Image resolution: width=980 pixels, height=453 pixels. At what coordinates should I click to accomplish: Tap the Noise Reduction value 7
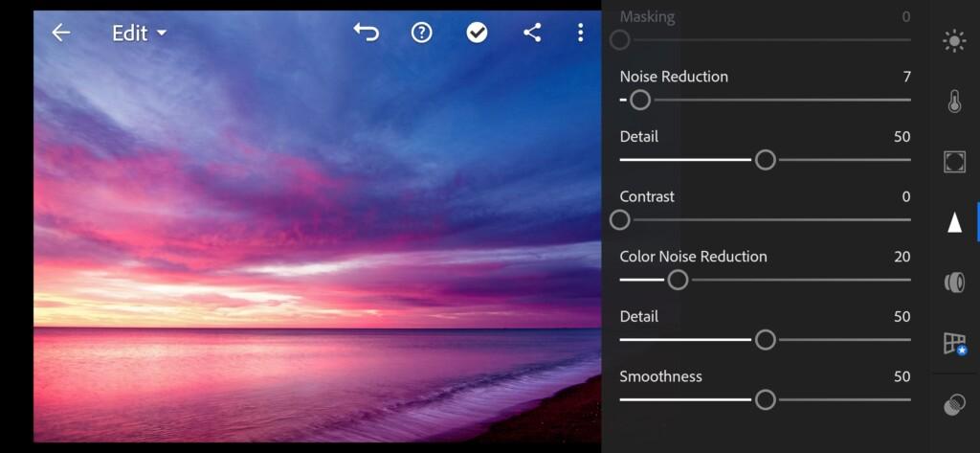(906, 77)
